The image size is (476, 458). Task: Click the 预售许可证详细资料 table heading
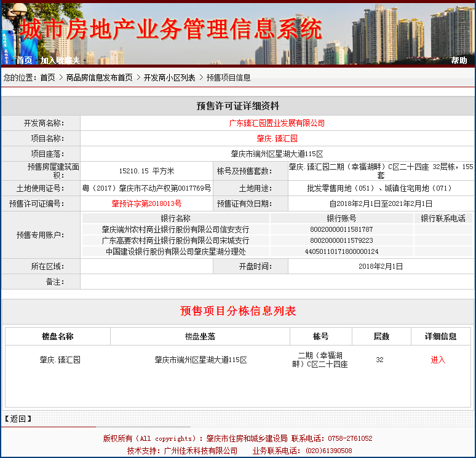tap(238, 106)
